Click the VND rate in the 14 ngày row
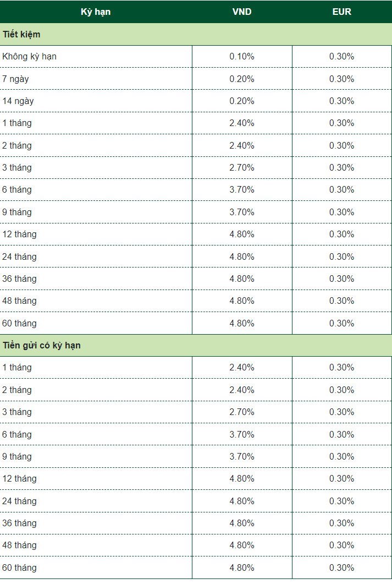Screen dimensions: 392x584 click(x=242, y=101)
